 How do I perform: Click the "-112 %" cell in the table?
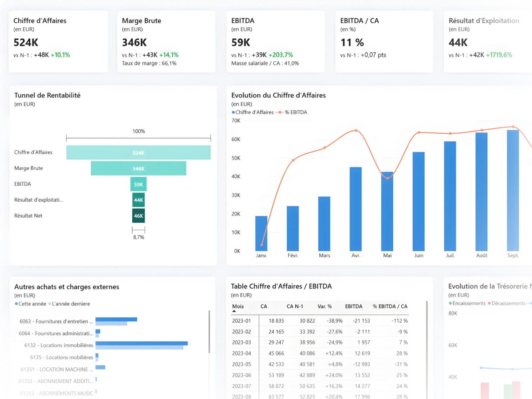[400, 321]
